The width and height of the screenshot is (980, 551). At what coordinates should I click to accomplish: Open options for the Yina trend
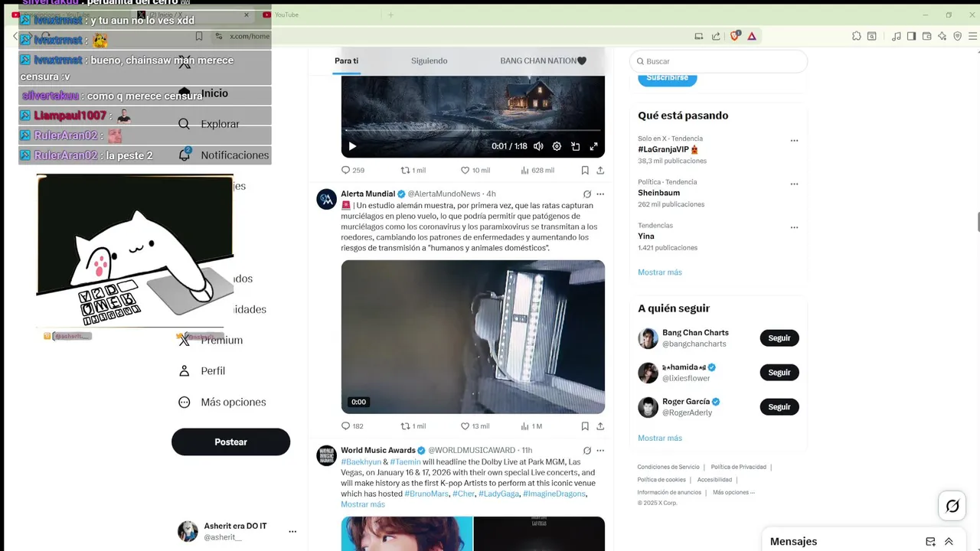point(794,228)
